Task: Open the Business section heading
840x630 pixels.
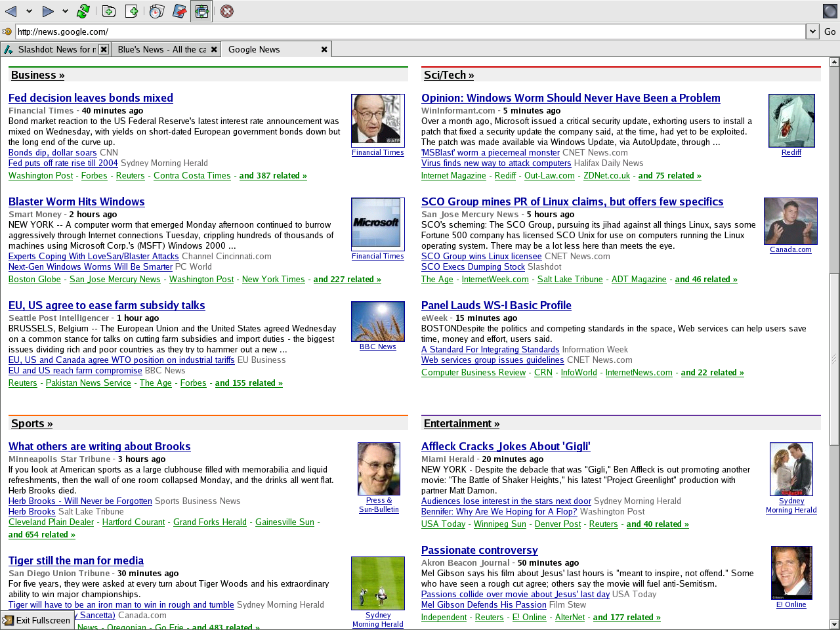Action: click(x=37, y=75)
